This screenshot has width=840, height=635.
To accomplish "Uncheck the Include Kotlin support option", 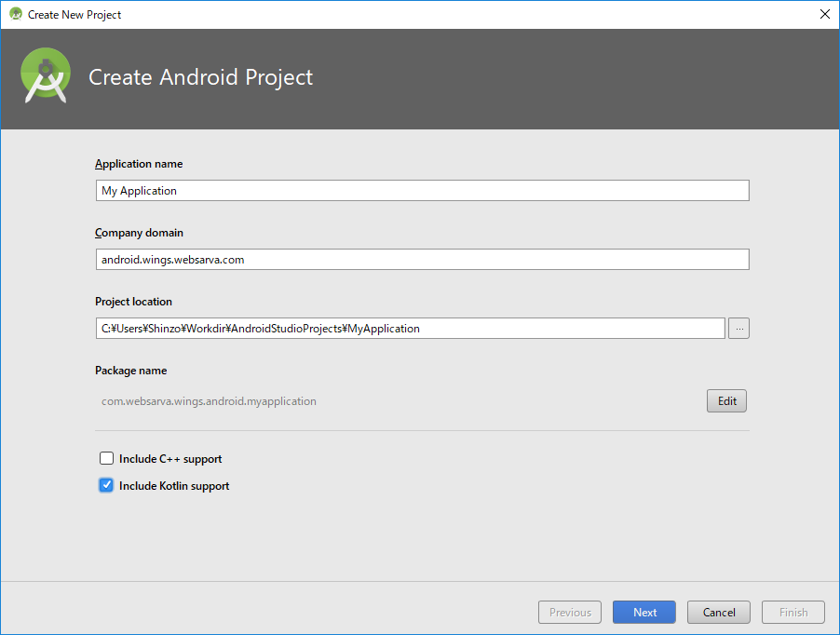I will (x=106, y=485).
